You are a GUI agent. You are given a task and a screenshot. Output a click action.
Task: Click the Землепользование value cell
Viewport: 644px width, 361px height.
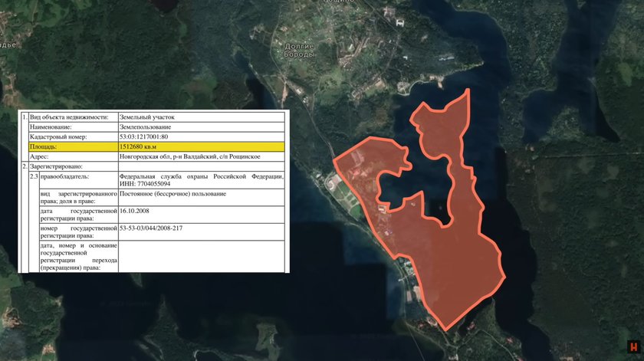146,126
